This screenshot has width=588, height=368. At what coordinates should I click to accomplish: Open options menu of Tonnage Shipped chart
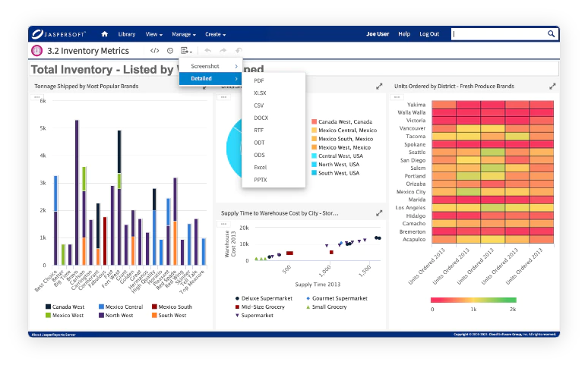(x=36, y=97)
